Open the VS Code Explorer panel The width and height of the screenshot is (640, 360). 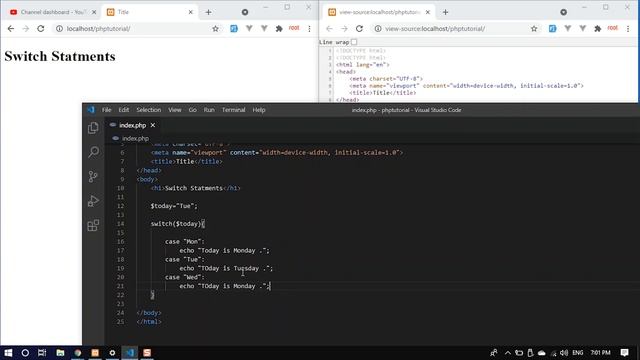click(93, 128)
